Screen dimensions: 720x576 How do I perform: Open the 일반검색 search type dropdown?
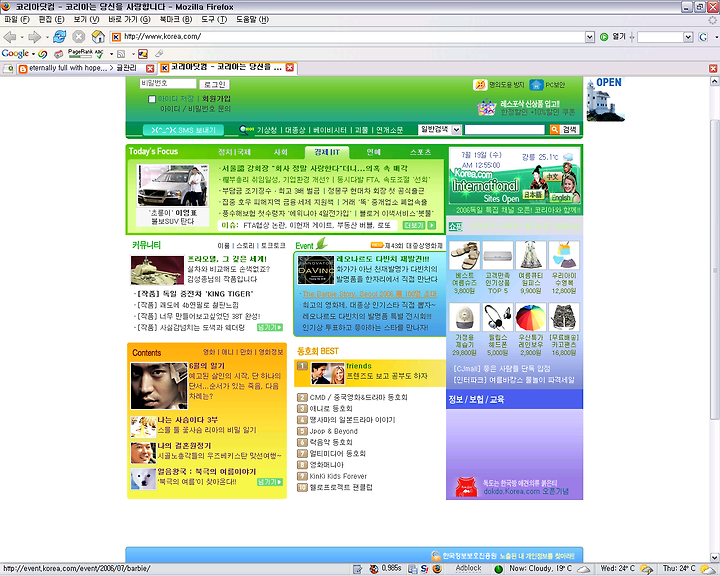[456, 130]
